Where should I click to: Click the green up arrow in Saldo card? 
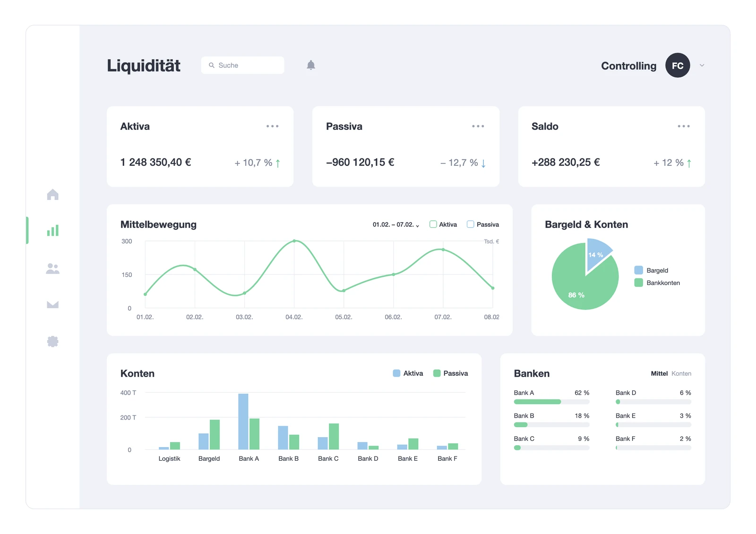689,164
